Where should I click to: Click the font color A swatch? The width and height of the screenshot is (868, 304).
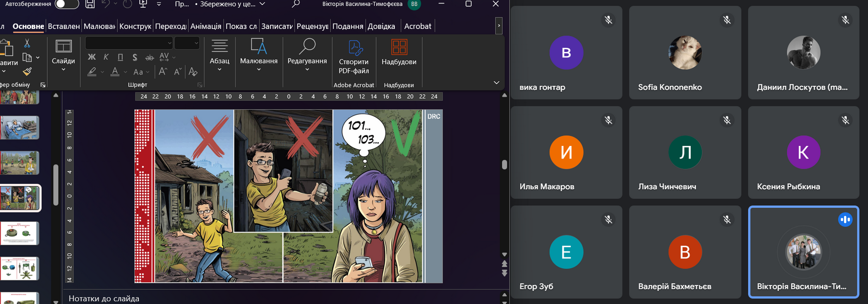point(115,71)
